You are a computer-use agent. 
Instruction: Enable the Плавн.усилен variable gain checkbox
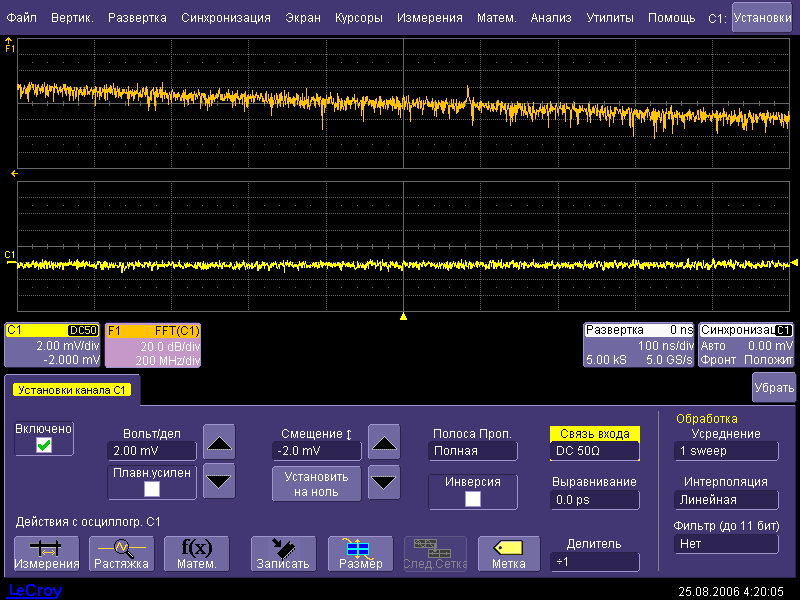[152, 489]
